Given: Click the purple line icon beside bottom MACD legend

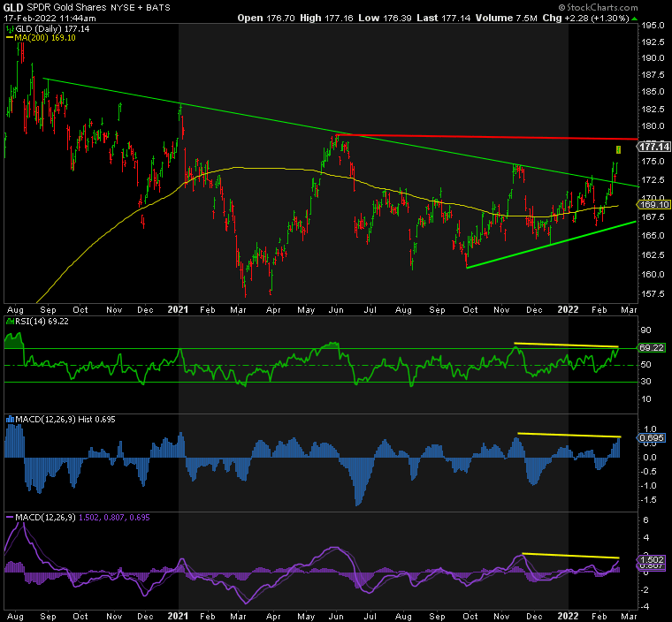Looking at the screenshot, I should pos(10,518).
